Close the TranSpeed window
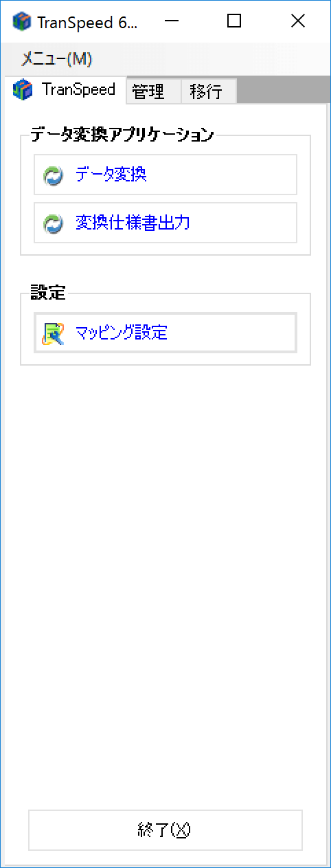This screenshot has width=331, height=868. click(297, 21)
